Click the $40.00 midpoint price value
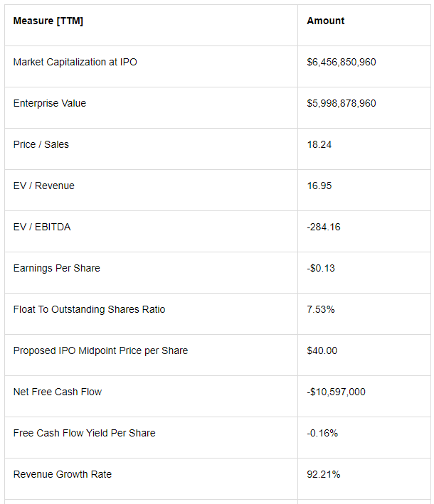Screen dimensions: 434x504 pos(322,350)
